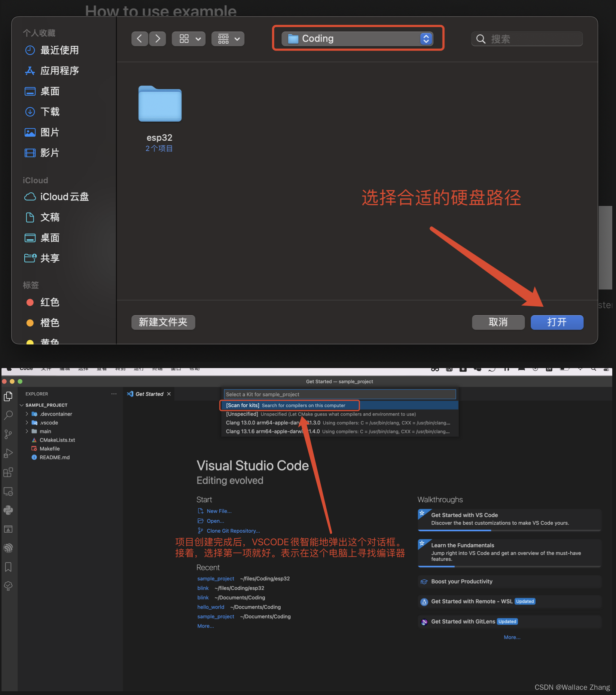This screenshot has width=616, height=695.
Task: Open 共享 in the sidebar
Action: [x=42, y=258]
